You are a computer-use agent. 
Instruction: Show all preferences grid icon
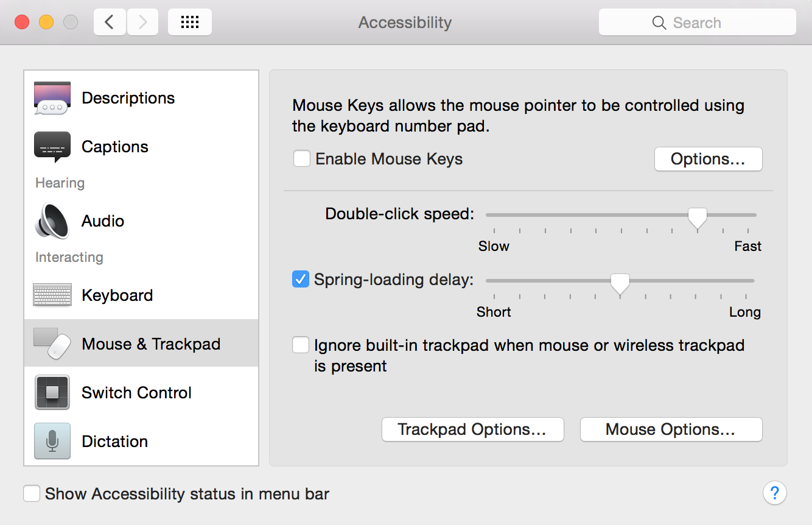(190, 23)
